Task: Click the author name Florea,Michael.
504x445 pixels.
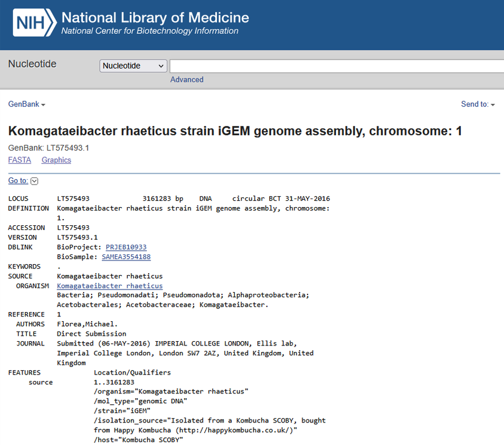Action: (x=87, y=324)
